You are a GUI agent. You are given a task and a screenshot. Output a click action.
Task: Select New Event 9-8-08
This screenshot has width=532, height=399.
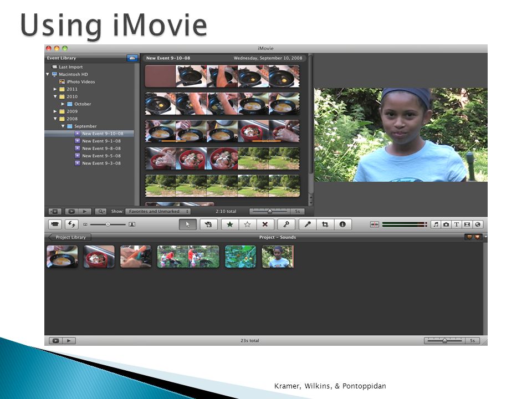tap(101, 149)
